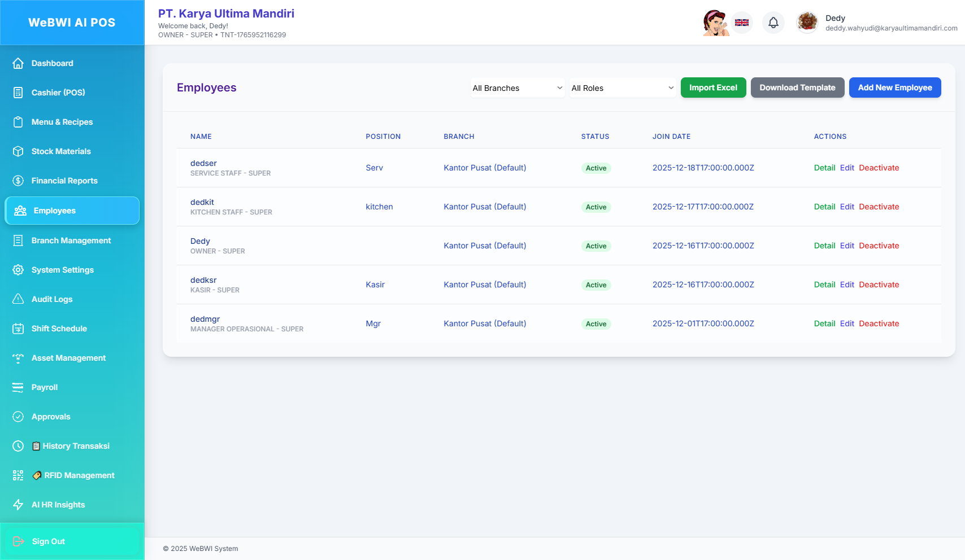965x560 pixels.
Task: Click the Dashboard home icon in sidebar
Action: coord(18,63)
